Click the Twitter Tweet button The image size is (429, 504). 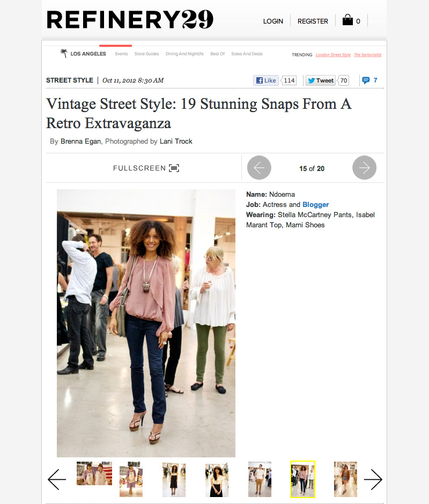click(321, 80)
